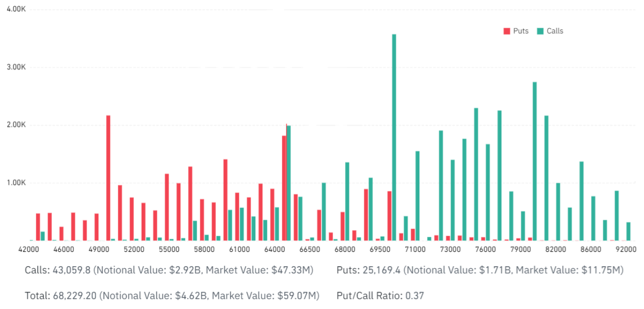644x309 pixels.
Task: Click the red Puts legend color square
Action: (506, 31)
